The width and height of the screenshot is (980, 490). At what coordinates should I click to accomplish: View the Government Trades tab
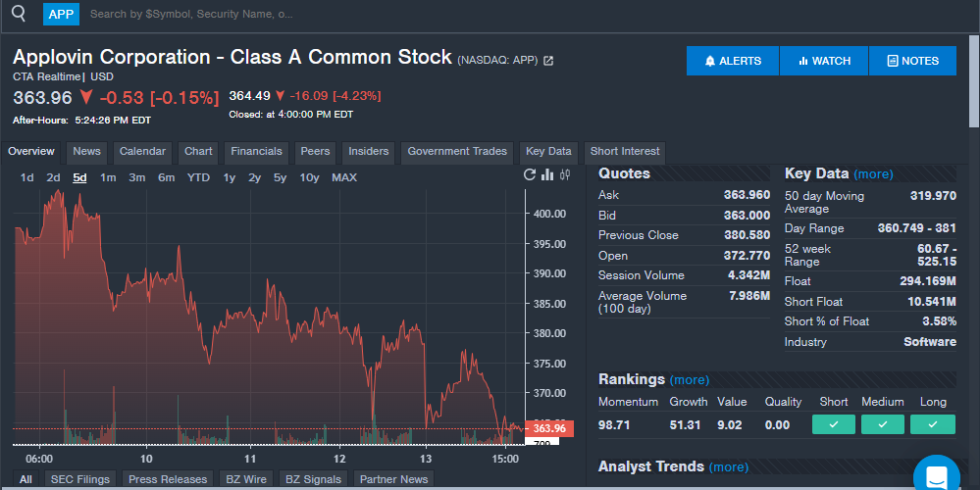coord(457,152)
